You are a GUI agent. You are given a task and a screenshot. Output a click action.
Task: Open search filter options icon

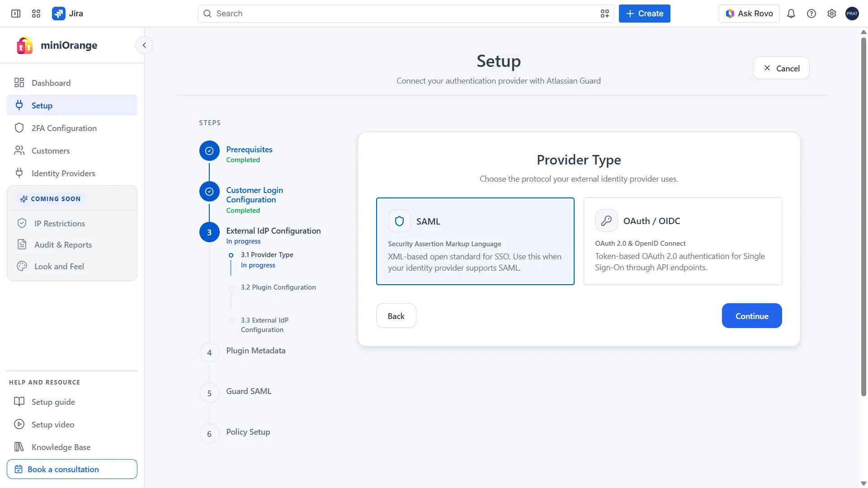pyautogui.click(x=604, y=14)
